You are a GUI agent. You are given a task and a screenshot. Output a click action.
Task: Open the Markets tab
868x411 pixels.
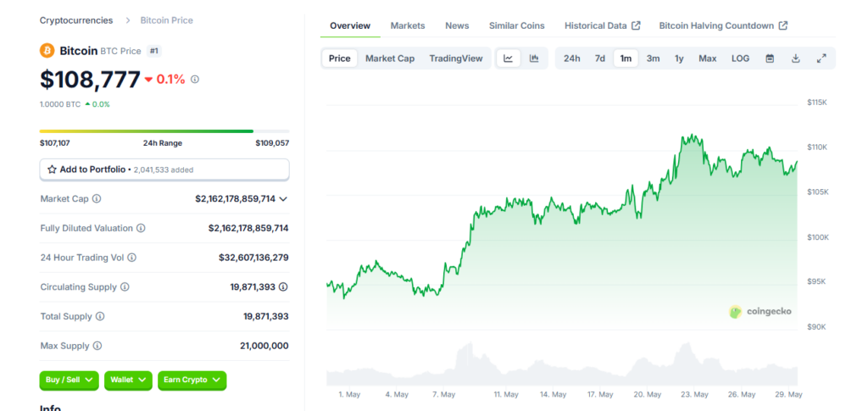(x=408, y=25)
